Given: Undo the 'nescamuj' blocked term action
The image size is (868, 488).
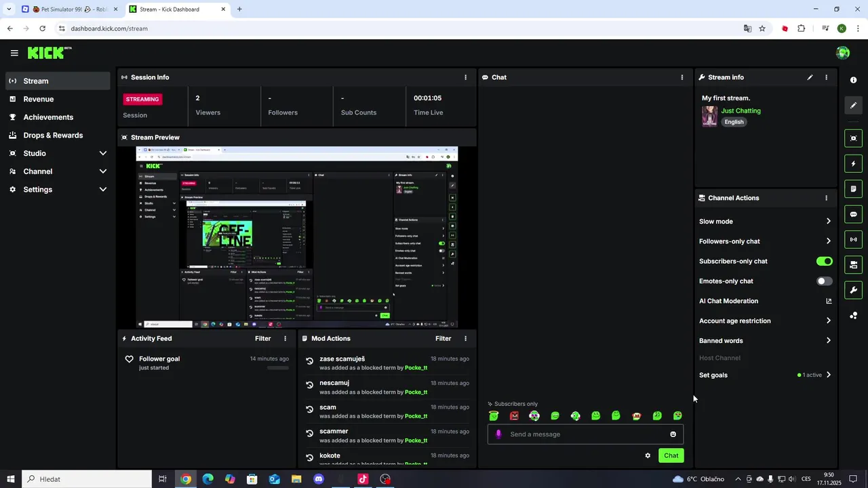Looking at the screenshot, I should (310, 385).
